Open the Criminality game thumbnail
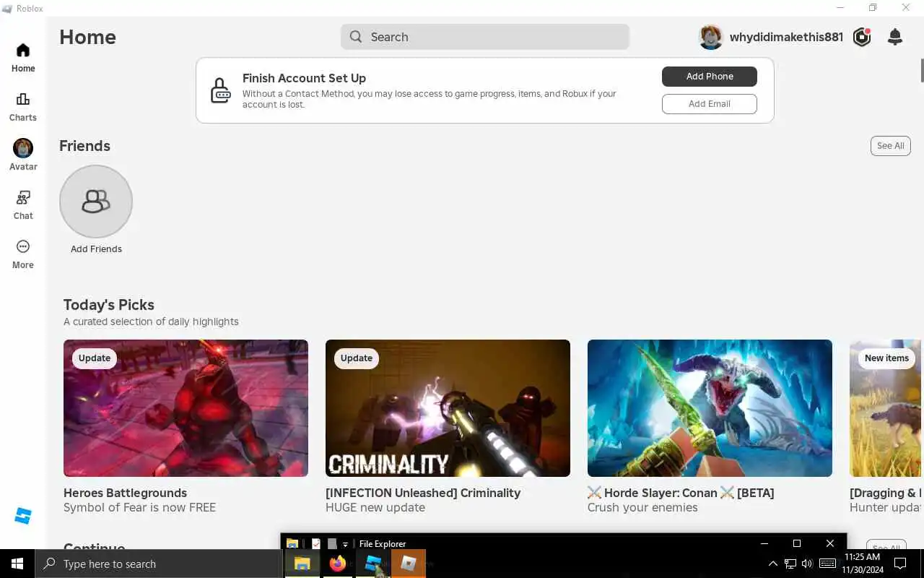 click(448, 408)
